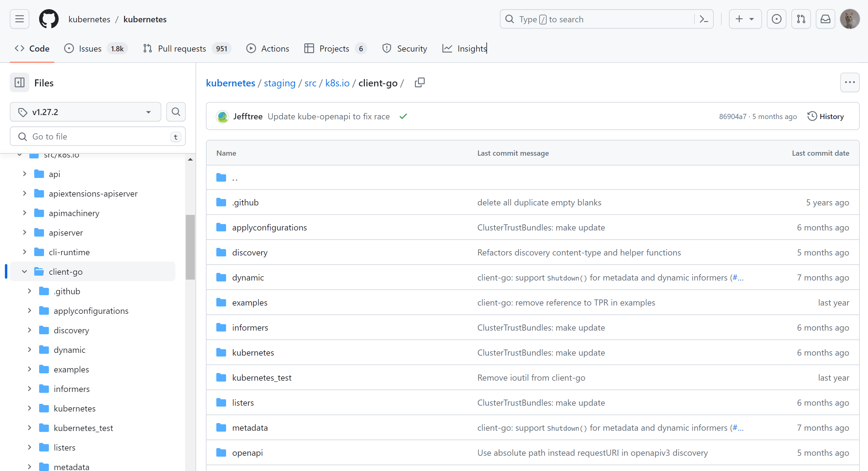Image resolution: width=868 pixels, height=471 pixels.
Task: Expand cli-runtime folder in tree
Action: pos(25,252)
